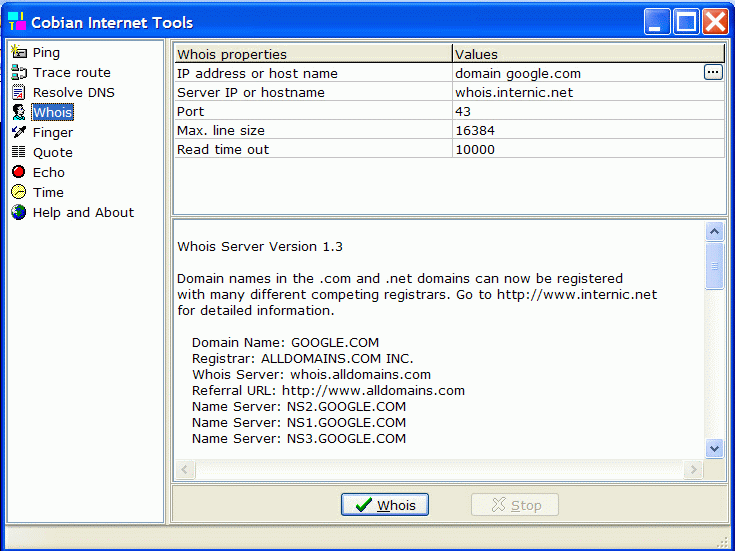The width and height of the screenshot is (735, 551).
Task: Click 'Whois Server Version 1.3' text
Action: (x=260, y=247)
